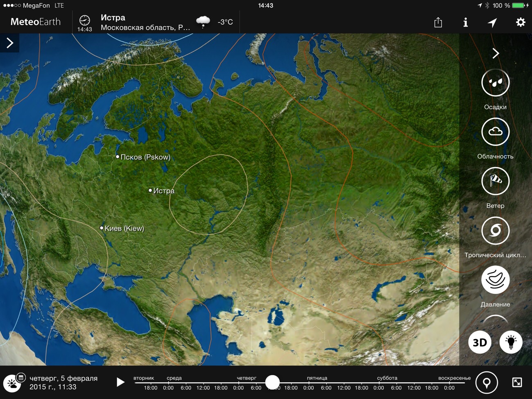Enable the Тропический циклон layer
This screenshot has width=532, height=399.
coord(495,231)
